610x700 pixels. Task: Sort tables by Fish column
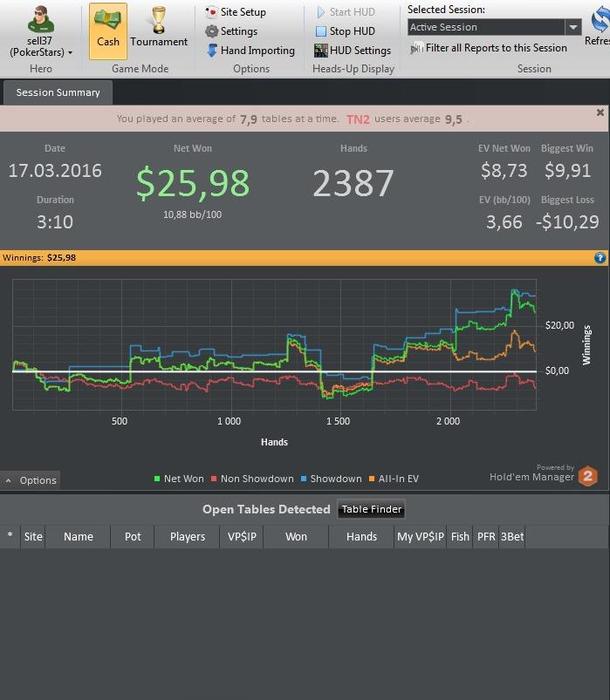pos(460,537)
